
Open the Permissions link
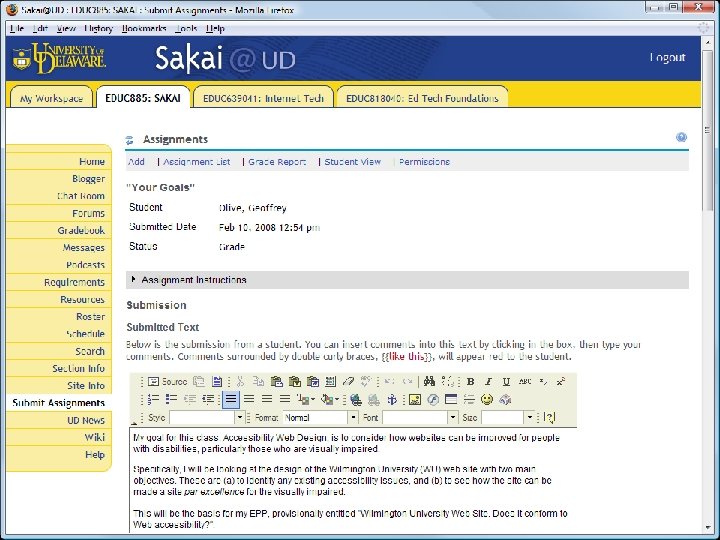[424, 162]
